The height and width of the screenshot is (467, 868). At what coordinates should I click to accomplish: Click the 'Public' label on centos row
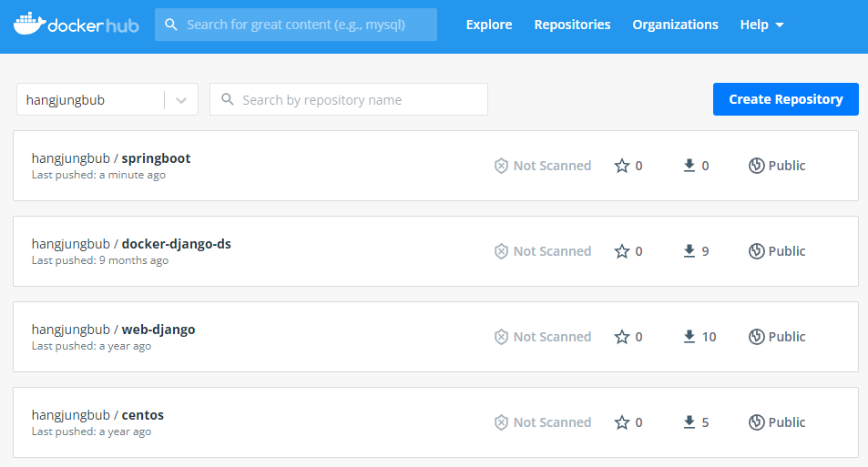787,422
